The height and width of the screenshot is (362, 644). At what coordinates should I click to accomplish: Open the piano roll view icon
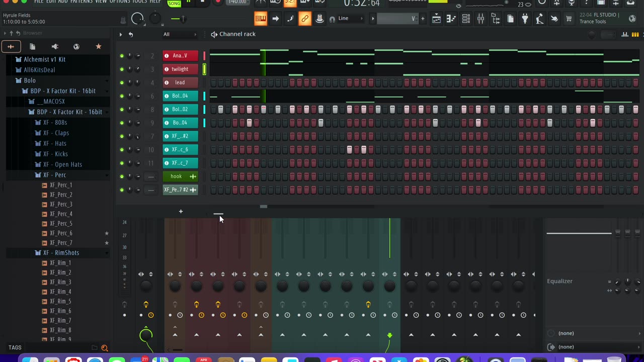pos(451,19)
